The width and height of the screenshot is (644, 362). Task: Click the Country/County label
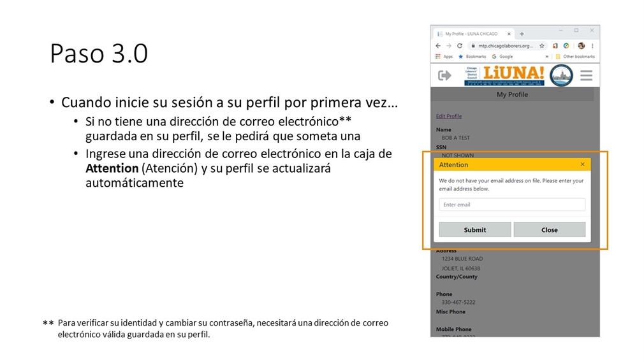[457, 277]
